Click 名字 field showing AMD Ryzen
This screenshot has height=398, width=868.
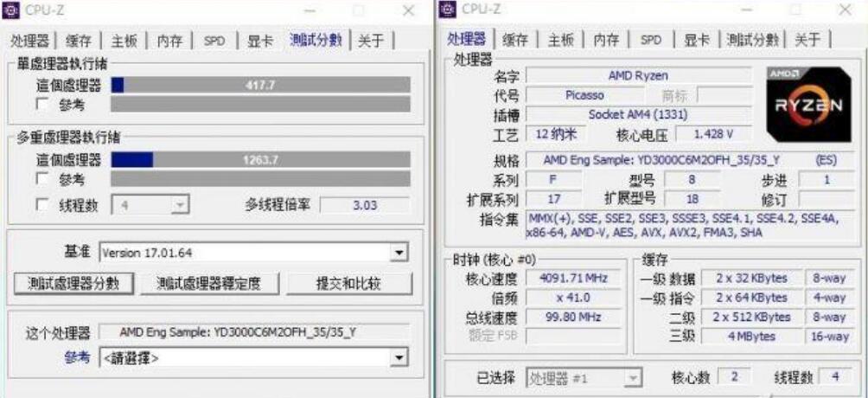coord(639,76)
